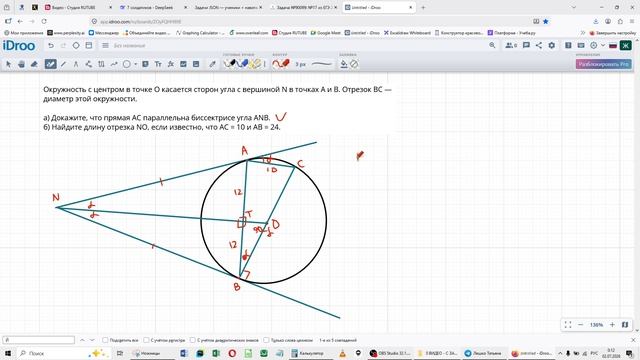Open the formula fx editor
Image resolution: width=640 pixels, height=360 pixels.
tap(171, 64)
